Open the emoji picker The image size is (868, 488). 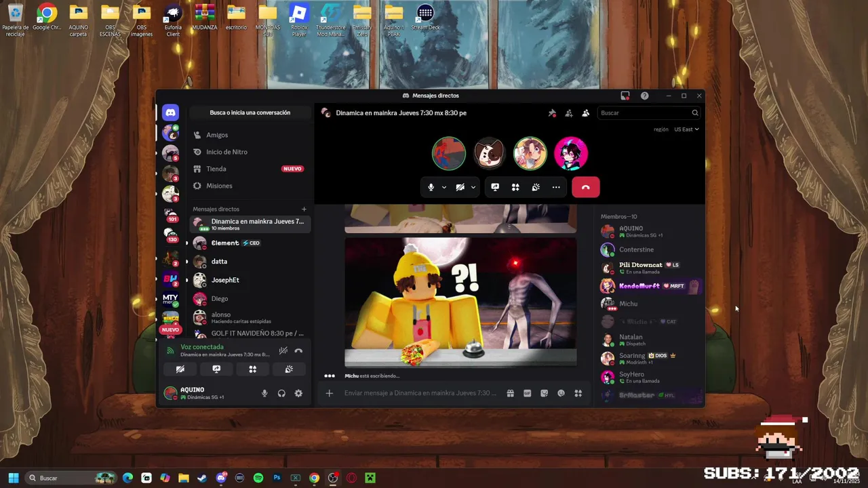click(x=561, y=393)
